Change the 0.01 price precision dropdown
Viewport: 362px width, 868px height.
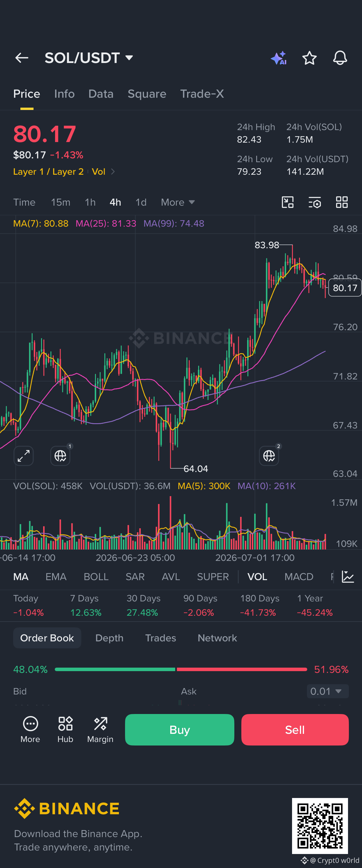point(327,691)
